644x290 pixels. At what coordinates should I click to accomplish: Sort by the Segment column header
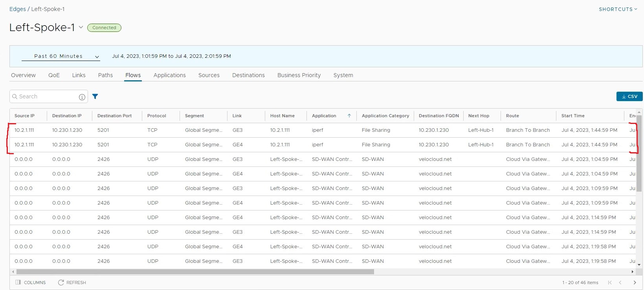(x=194, y=116)
